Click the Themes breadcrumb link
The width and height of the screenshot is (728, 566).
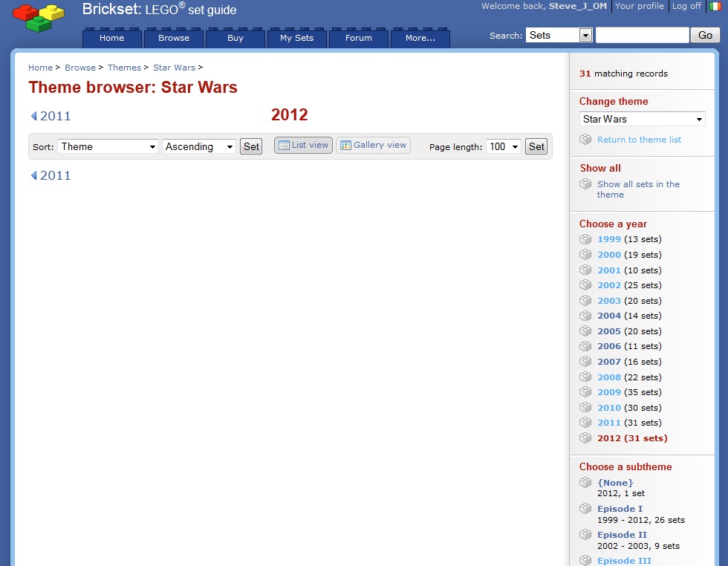[x=124, y=68]
